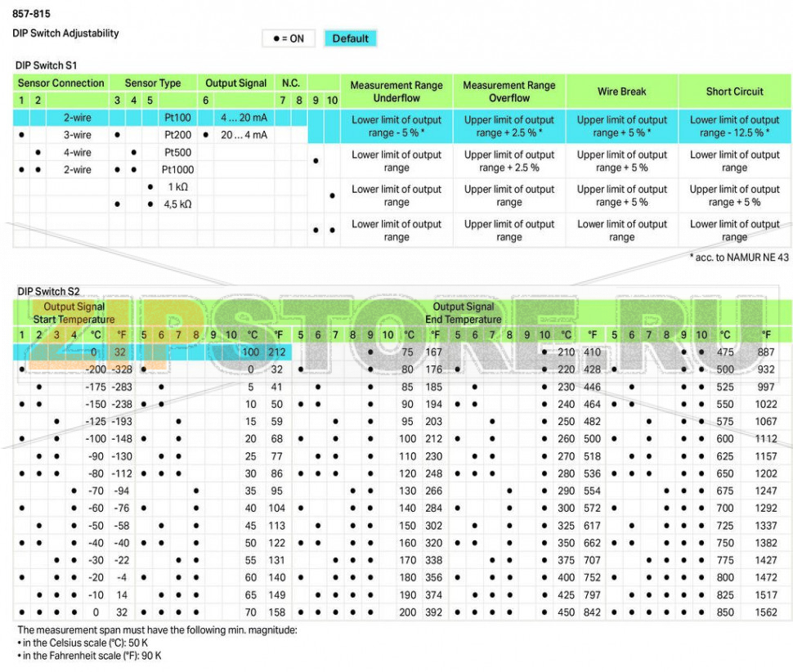The image size is (793, 672).
Task: Select the "Pt200" sensor type cell
Action: point(177,135)
